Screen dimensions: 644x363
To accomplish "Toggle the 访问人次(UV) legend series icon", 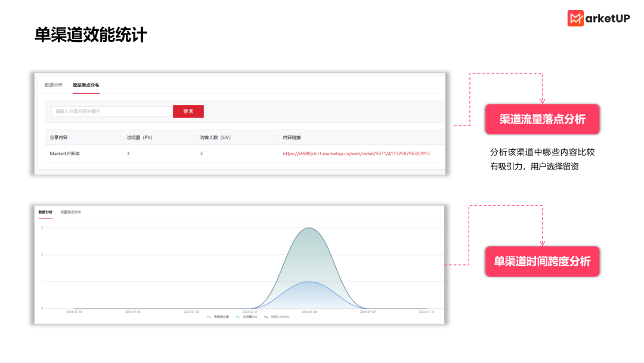I will point(266,317).
